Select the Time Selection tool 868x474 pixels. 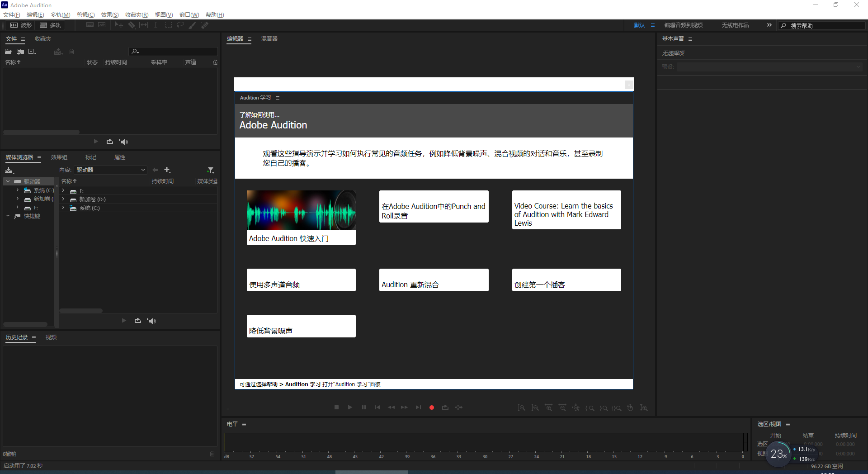[156, 25]
